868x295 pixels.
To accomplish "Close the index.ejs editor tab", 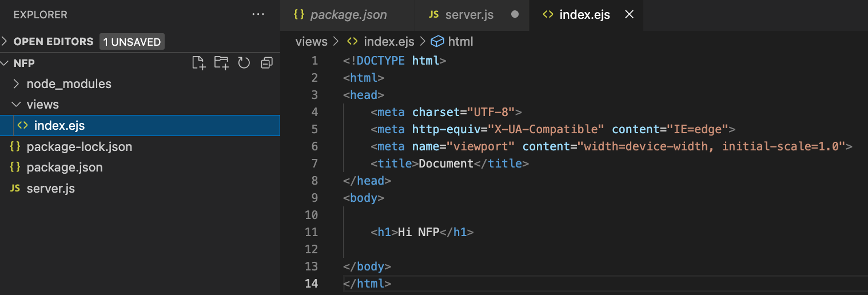I will [x=629, y=15].
